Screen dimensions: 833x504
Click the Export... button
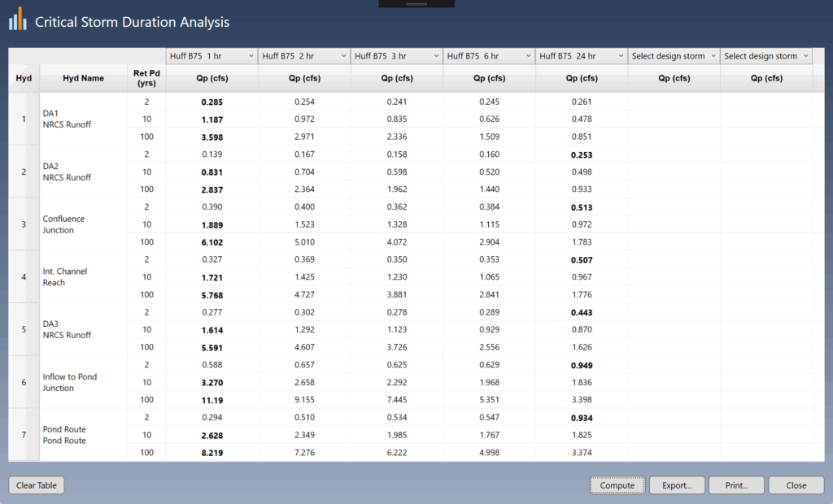[x=677, y=485]
